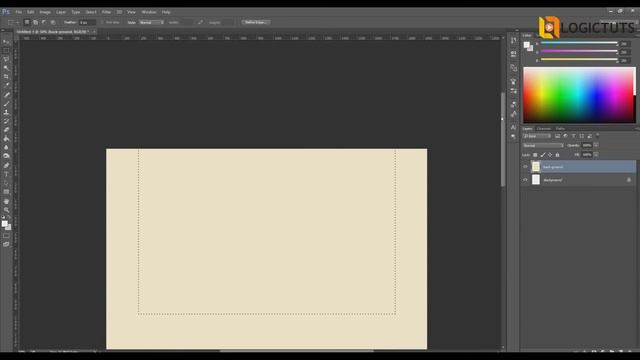Select the Crop tool
The width and height of the screenshot is (640, 360).
(6, 77)
